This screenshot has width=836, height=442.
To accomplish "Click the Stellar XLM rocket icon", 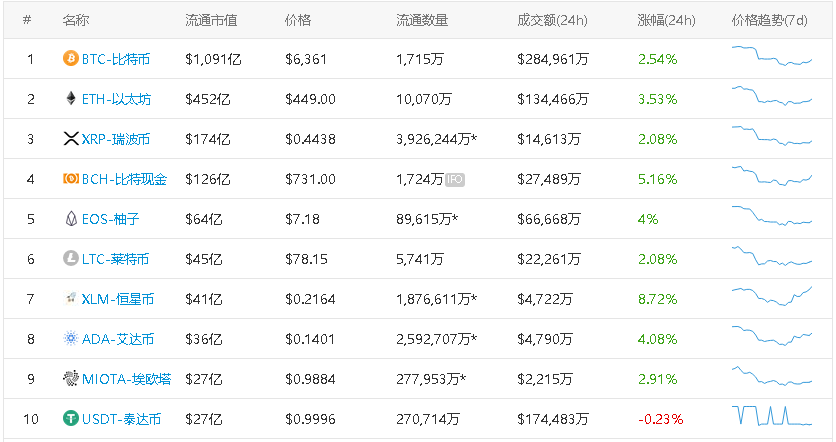I will tap(70, 299).
